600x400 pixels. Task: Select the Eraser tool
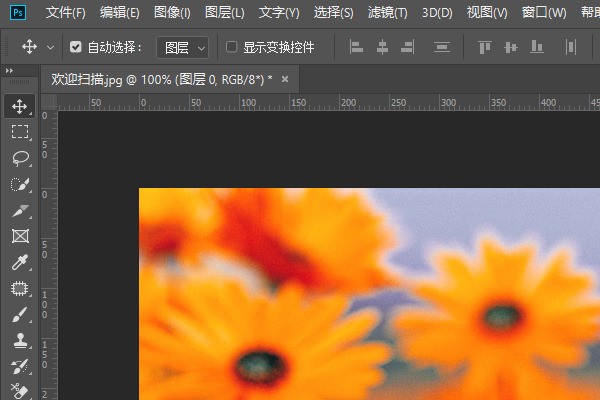tap(20, 391)
